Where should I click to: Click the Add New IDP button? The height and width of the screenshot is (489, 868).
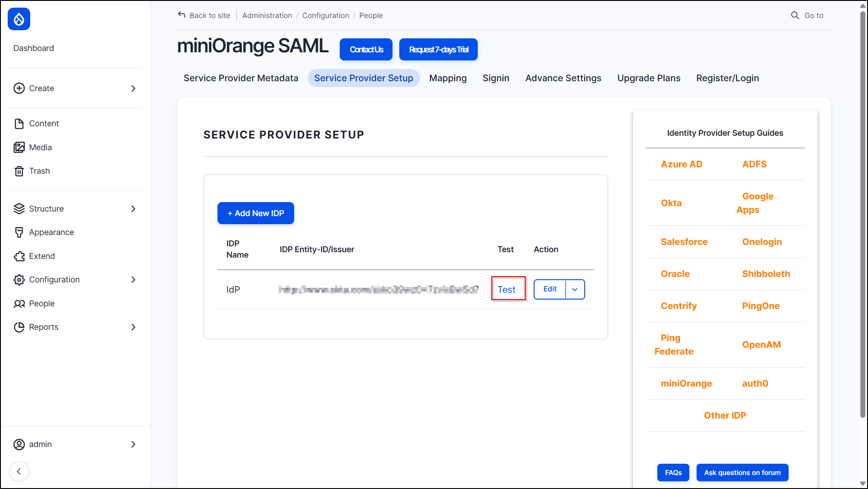pos(255,213)
